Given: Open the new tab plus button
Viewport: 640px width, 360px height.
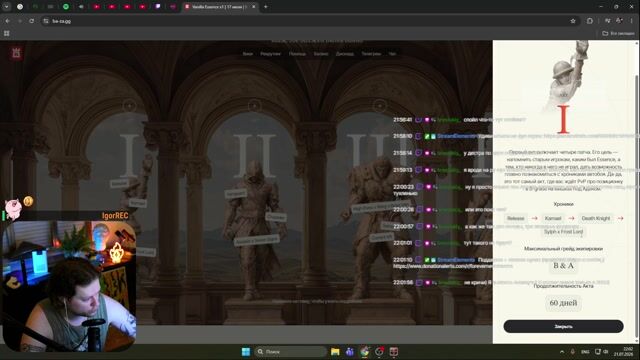Looking at the screenshot, I should 266,7.
